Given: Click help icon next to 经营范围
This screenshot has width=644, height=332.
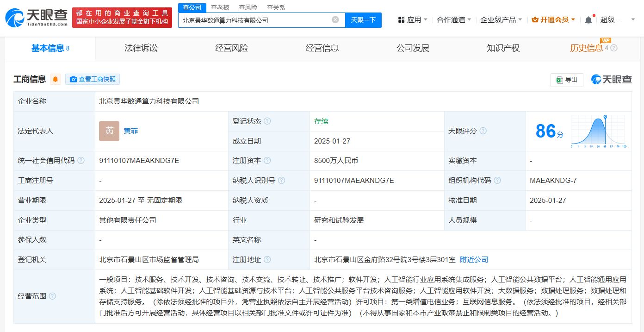Looking at the screenshot, I should (52, 296).
